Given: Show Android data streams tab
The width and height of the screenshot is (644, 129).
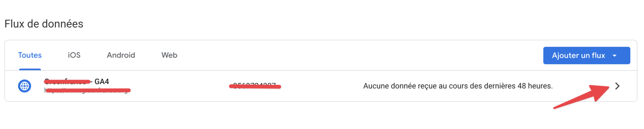Looking at the screenshot, I should point(121,55).
